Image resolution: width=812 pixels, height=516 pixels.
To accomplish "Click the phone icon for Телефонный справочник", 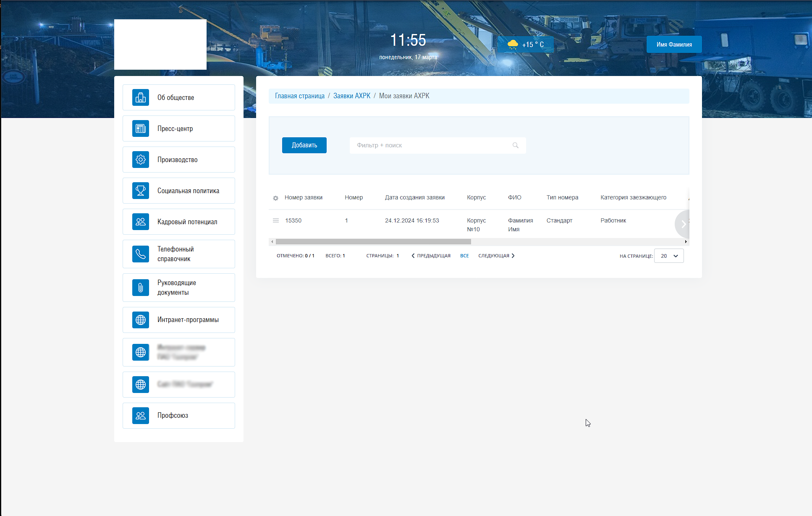I will pyautogui.click(x=141, y=254).
